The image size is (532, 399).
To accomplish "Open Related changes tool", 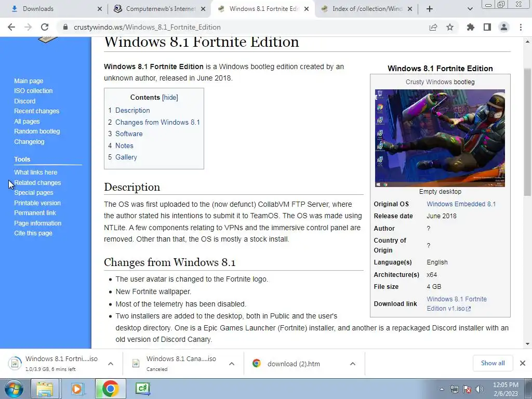I will [x=37, y=182].
